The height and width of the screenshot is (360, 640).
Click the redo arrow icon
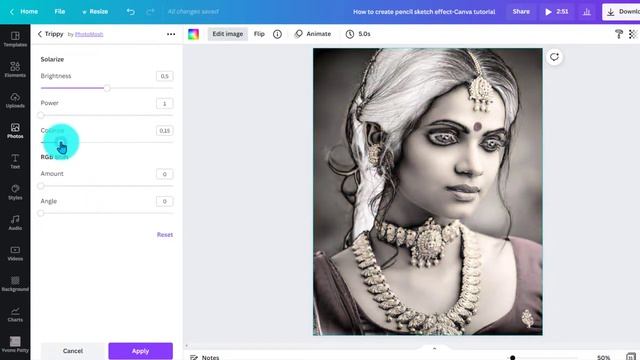point(150,12)
